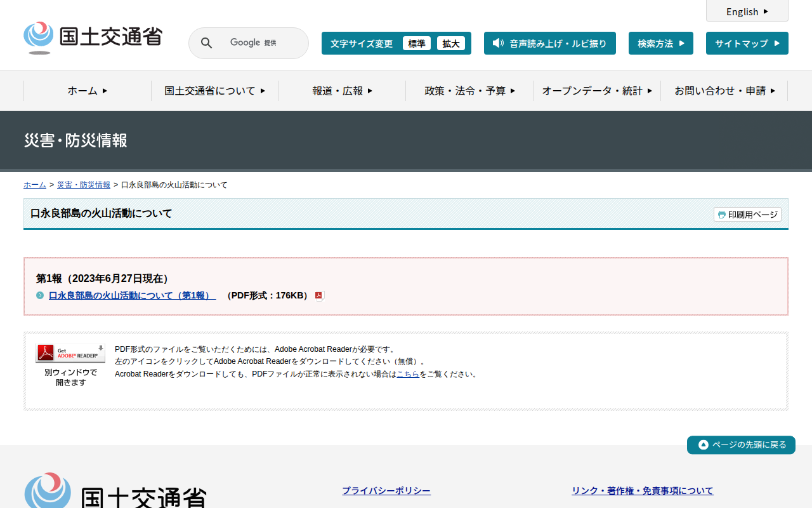
Task: Click the teal bullet icon before 第1報 link
Action: [x=40, y=296]
